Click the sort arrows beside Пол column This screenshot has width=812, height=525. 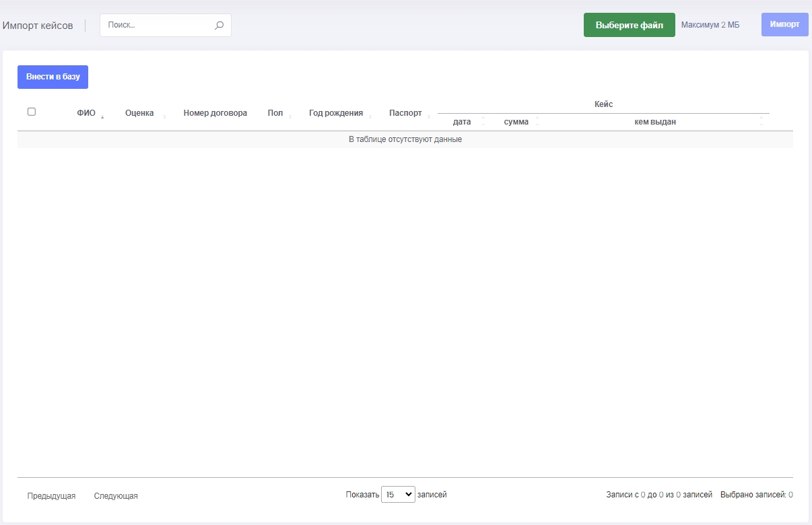tap(290, 115)
